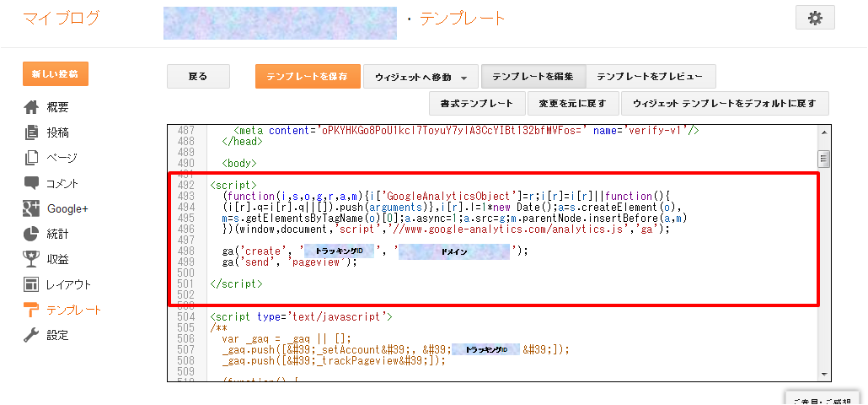The image size is (868, 405).
Task: Click the <body> tag on line 490
Action: (239, 164)
